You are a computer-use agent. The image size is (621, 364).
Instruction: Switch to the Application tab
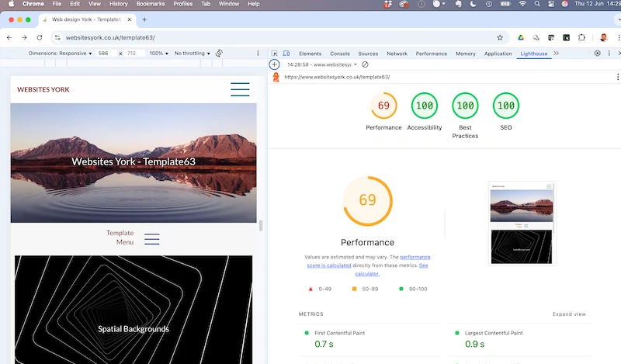pyautogui.click(x=498, y=54)
